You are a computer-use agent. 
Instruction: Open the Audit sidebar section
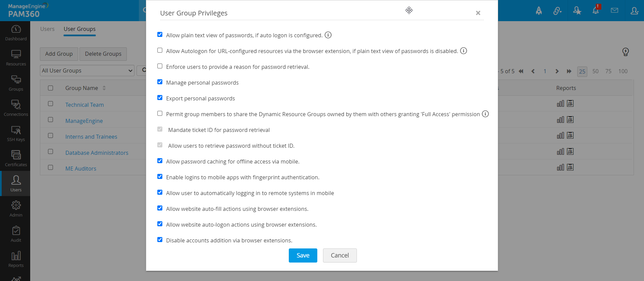[x=16, y=234]
